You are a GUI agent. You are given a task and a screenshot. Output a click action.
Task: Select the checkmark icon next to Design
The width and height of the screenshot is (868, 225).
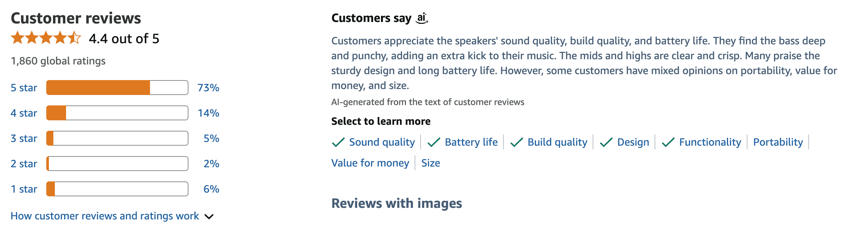605,142
